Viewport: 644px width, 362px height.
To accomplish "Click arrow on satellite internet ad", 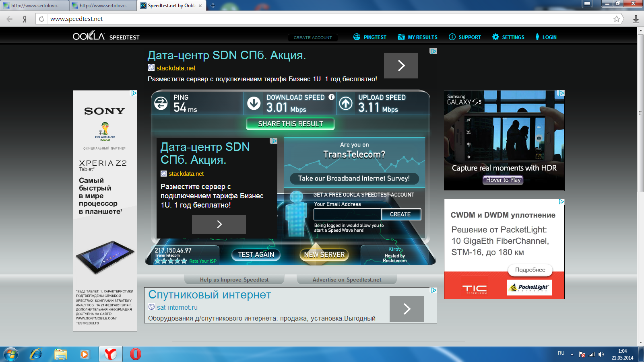I will pos(407,309).
